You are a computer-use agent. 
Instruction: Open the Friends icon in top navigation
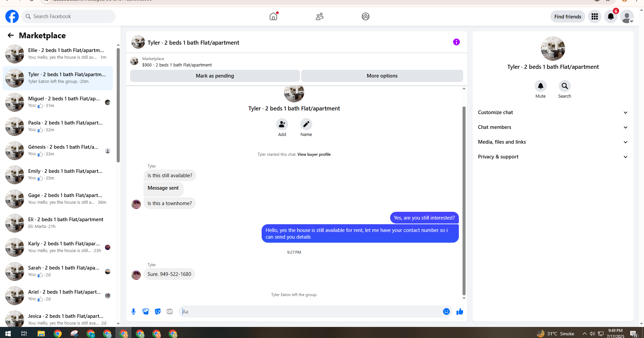point(320,16)
